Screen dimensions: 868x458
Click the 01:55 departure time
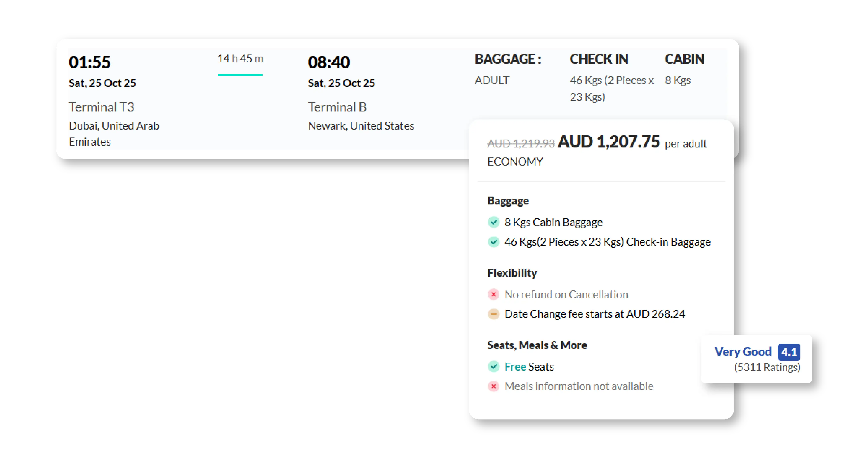pos(90,62)
